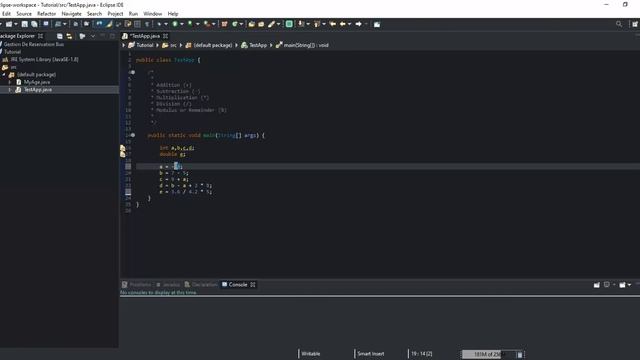
Task: Expand the MyAge.java tree node
Action: click(10, 82)
